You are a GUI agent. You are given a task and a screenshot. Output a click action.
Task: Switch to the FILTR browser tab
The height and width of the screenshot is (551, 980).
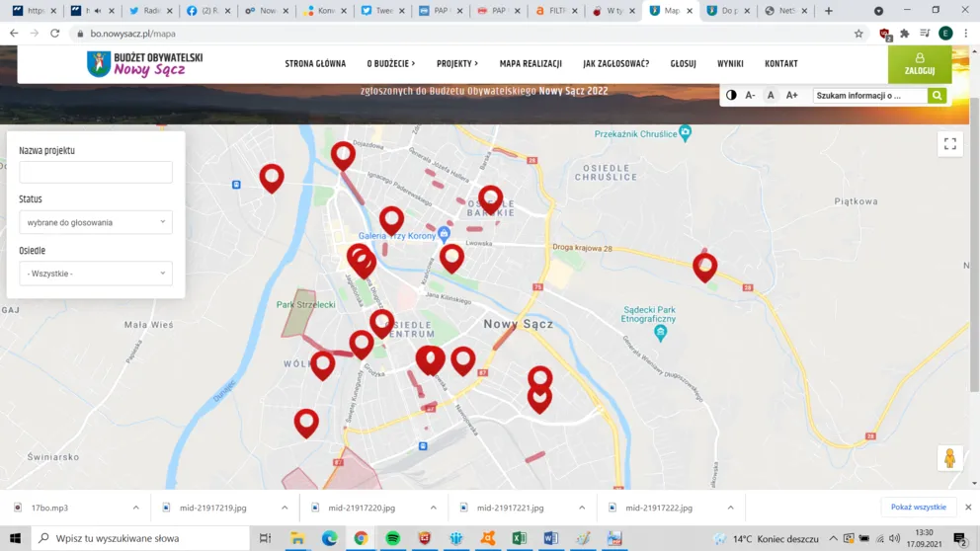tap(555, 11)
